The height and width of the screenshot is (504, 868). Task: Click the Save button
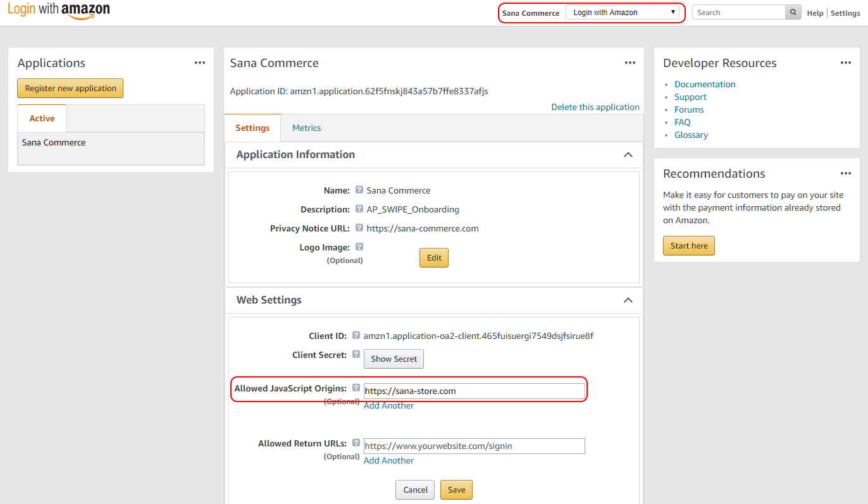[456, 489]
